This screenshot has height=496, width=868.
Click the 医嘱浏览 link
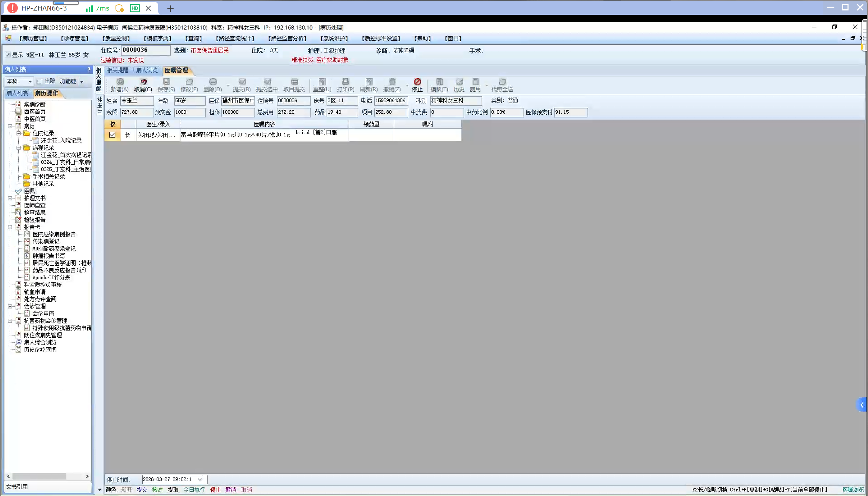pyautogui.click(x=853, y=490)
